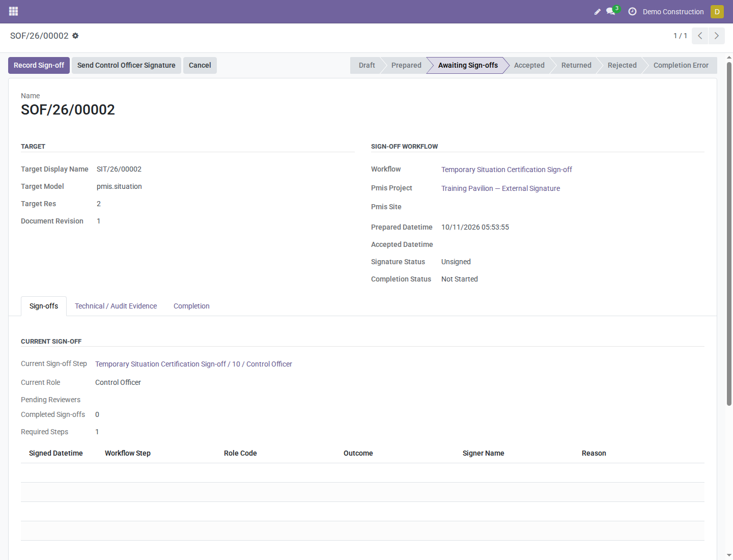Select the Draft status stage
The image size is (733, 560).
(366, 65)
